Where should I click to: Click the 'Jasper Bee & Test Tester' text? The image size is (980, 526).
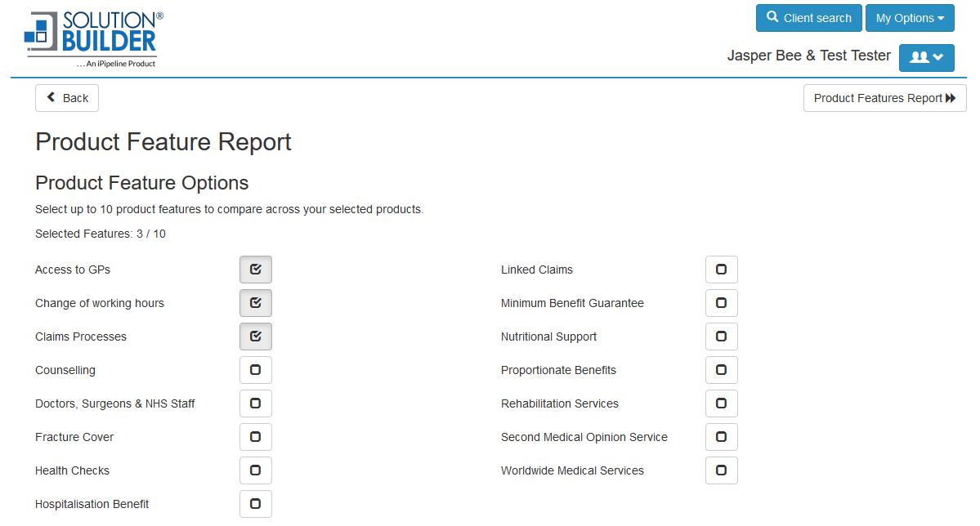click(808, 56)
